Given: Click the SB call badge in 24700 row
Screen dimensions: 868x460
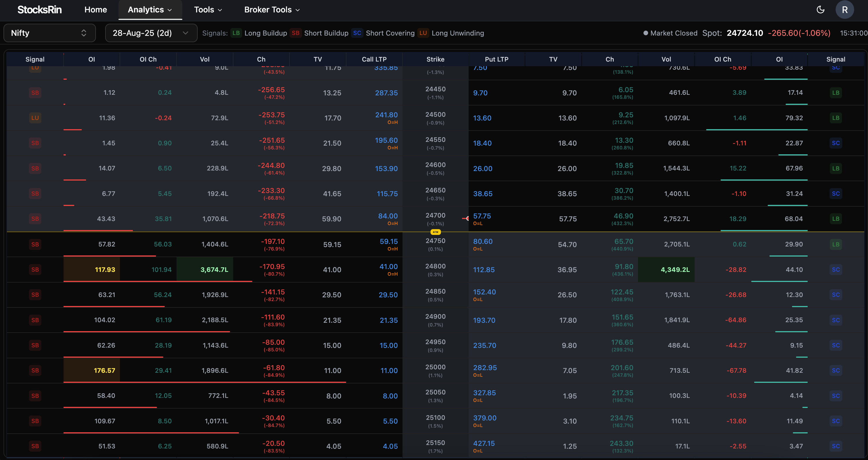Looking at the screenshot, I should coord(35,219).
